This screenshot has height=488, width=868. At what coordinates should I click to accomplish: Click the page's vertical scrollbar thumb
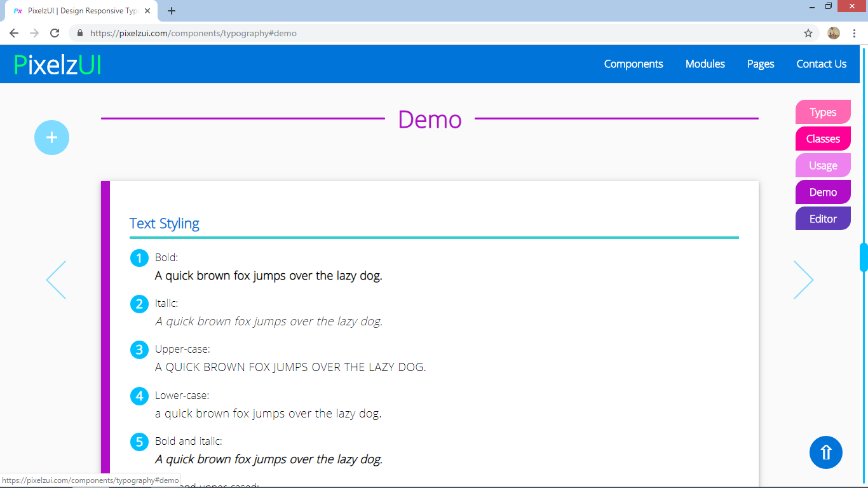coord(864,257)
